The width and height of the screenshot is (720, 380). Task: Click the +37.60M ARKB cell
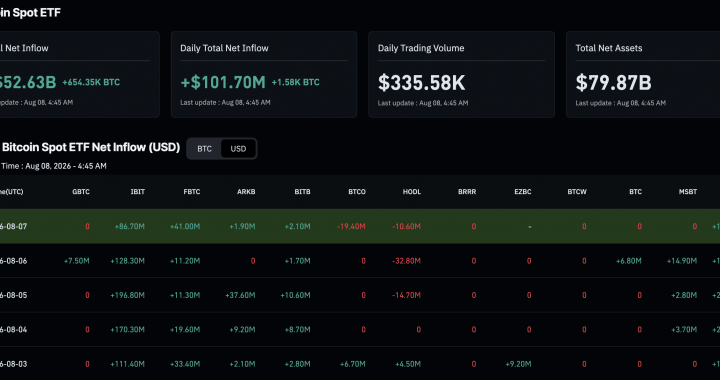[x=240, y=295]
